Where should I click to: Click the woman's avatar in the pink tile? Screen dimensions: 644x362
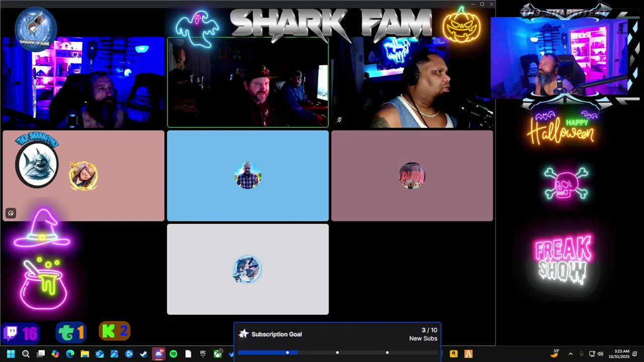84,176
